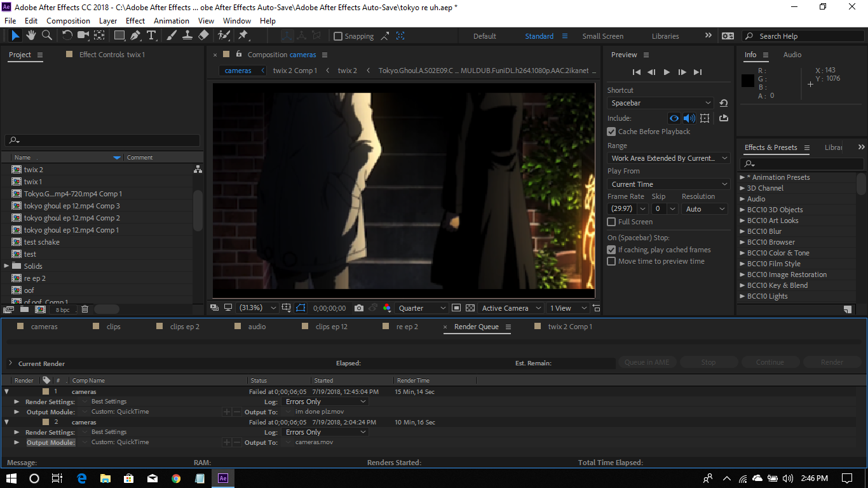
Task: Open Show Channel and Color Management icon
Action: pos(387,308)
